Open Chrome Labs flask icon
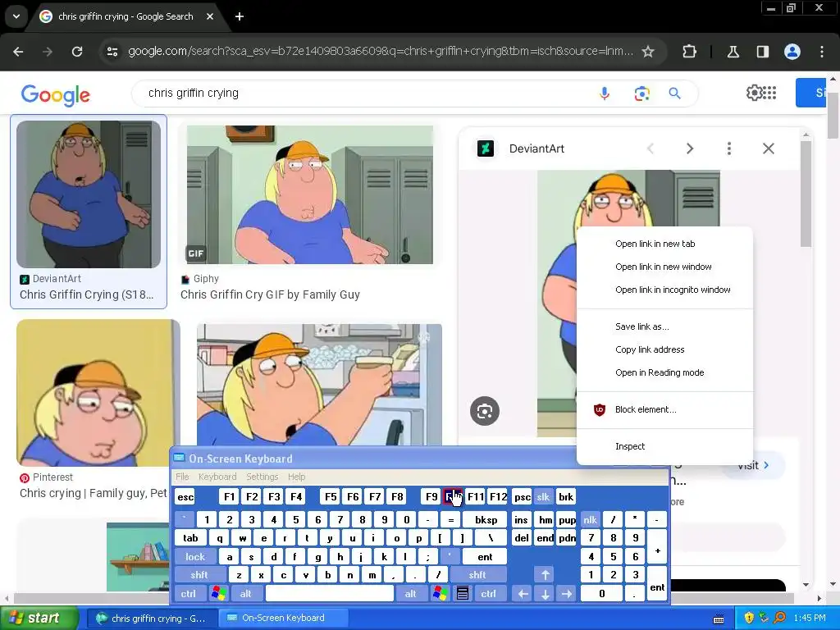Viewport: 840px width, 630px height. [x=733, y=52]
